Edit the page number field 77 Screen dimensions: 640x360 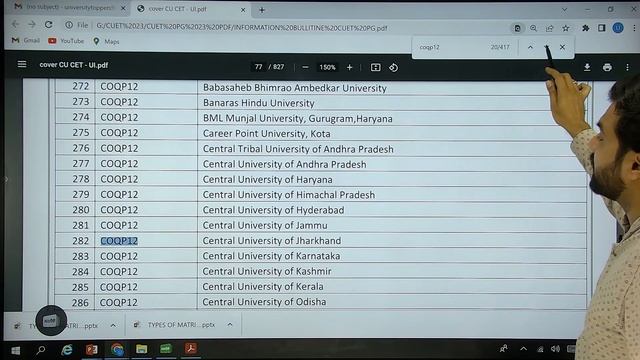[x=258, y=67]
